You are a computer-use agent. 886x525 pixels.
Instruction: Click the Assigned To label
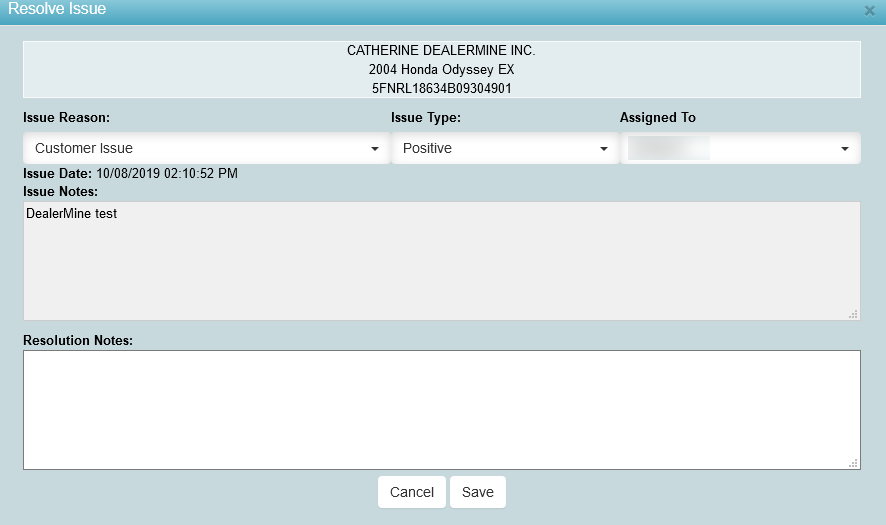(657, 117)
